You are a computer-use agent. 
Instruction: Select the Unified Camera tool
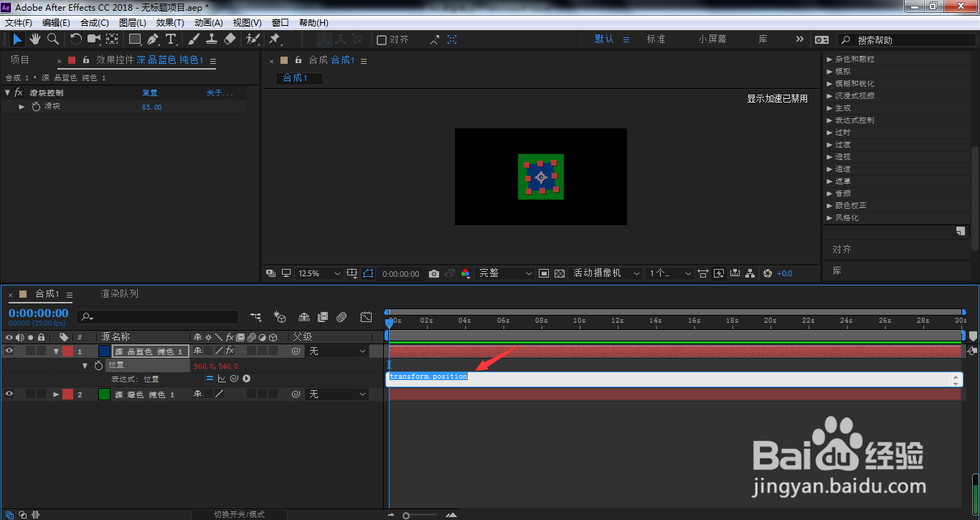pos(94,39)
